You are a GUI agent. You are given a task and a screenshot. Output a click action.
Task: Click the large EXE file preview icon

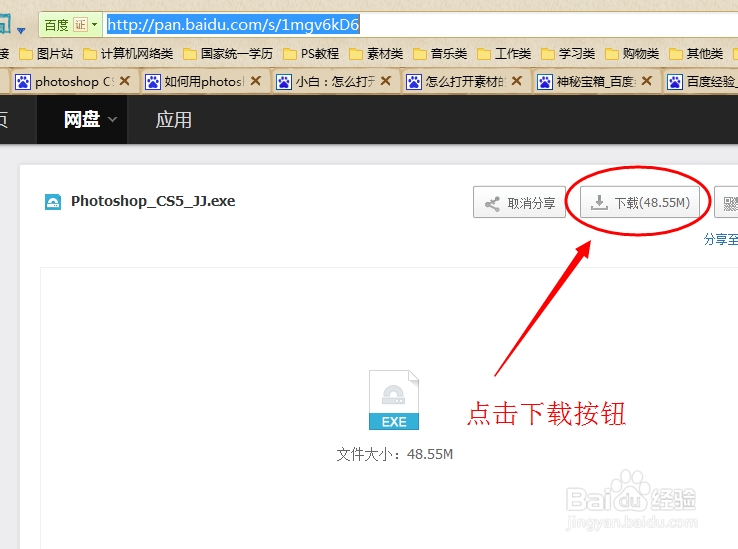[393, 400]
